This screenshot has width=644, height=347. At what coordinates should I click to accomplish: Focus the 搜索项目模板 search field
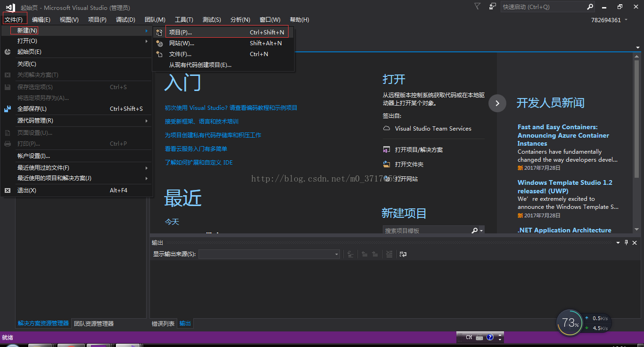(427, 231)
